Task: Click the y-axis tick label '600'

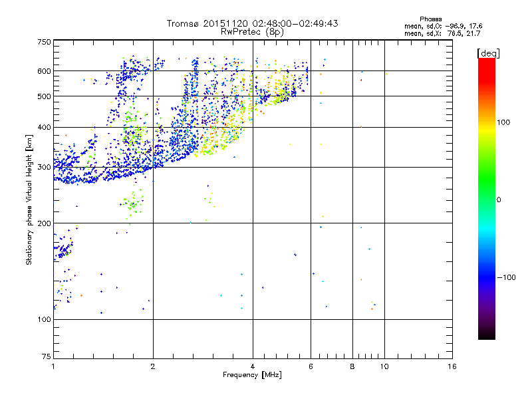Action: (44, 71)
